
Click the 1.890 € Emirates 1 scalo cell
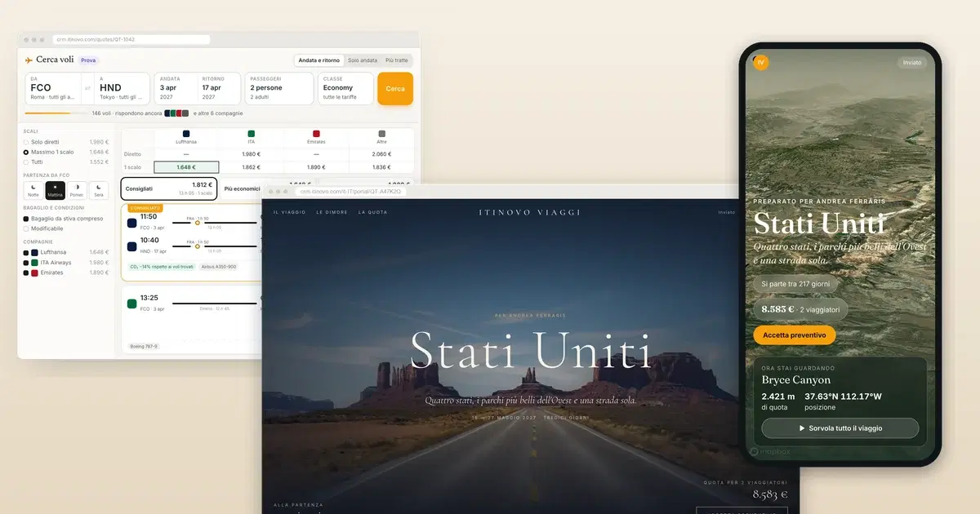[317, 167]
